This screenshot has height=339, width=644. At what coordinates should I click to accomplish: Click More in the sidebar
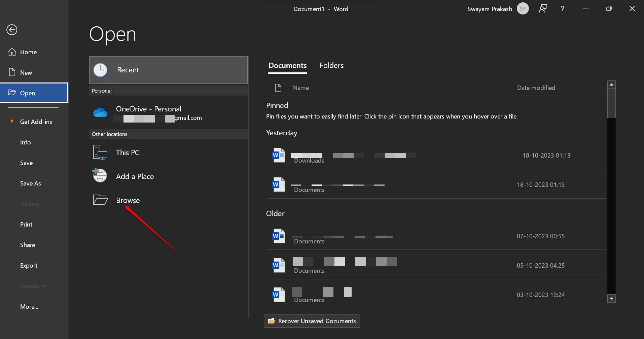click(x=29, y=306)
